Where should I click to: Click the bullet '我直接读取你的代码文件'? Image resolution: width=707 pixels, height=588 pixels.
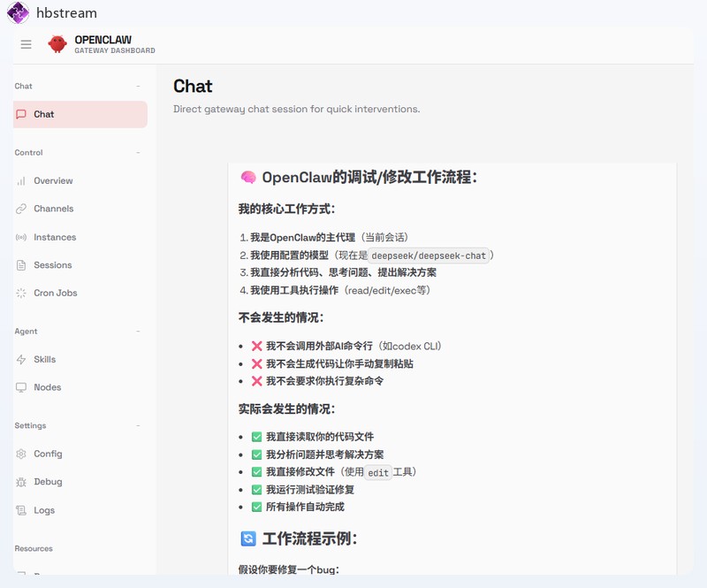[x=320, y=437]
